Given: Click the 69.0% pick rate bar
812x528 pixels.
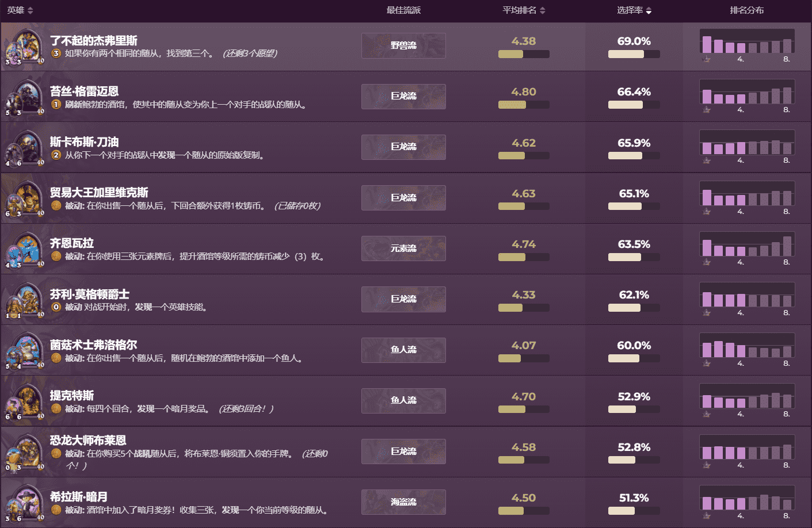Looking at the screenshot, I should (x=634, y=54).
